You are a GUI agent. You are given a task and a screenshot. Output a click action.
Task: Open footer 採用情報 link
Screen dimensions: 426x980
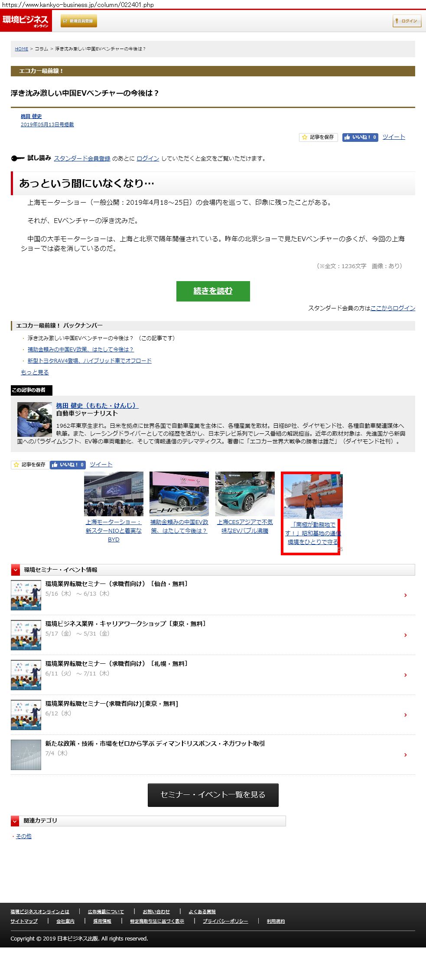point(102,921)
